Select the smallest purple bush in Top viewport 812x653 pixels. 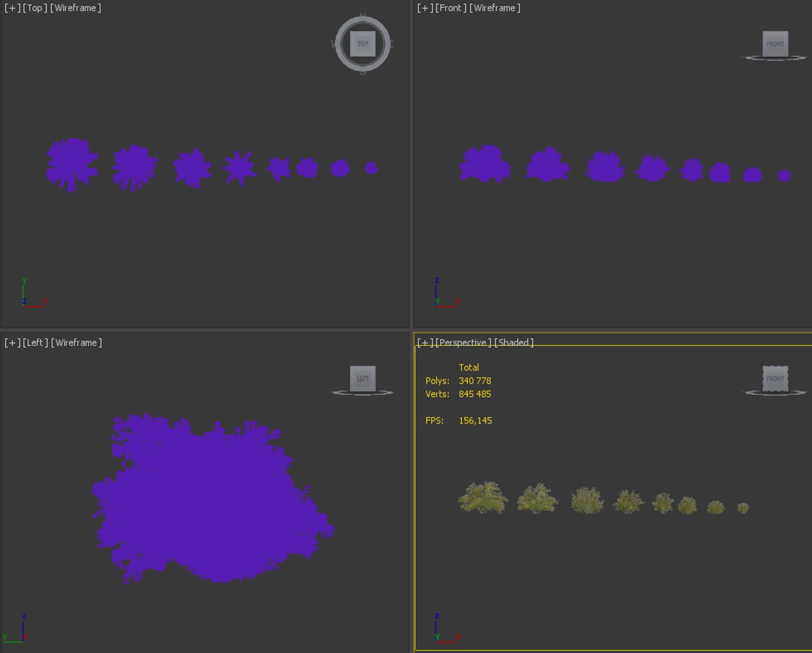(x=372, y=168)
